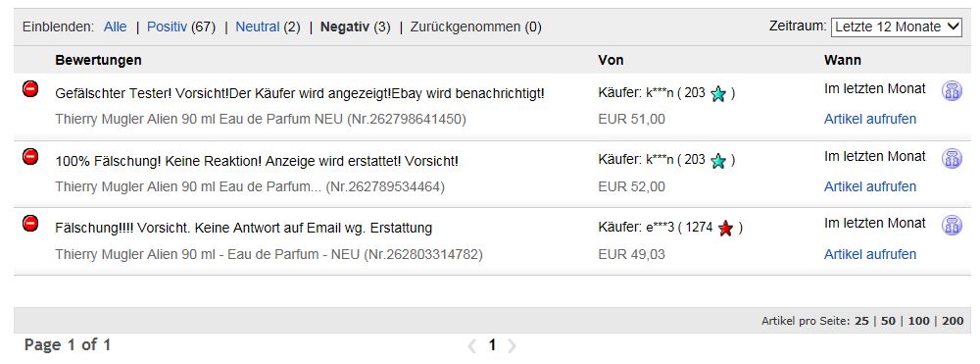Viewport: 980px width, 364px height.
Task: Click the red star next to buyer e***3
Action: 725,229
